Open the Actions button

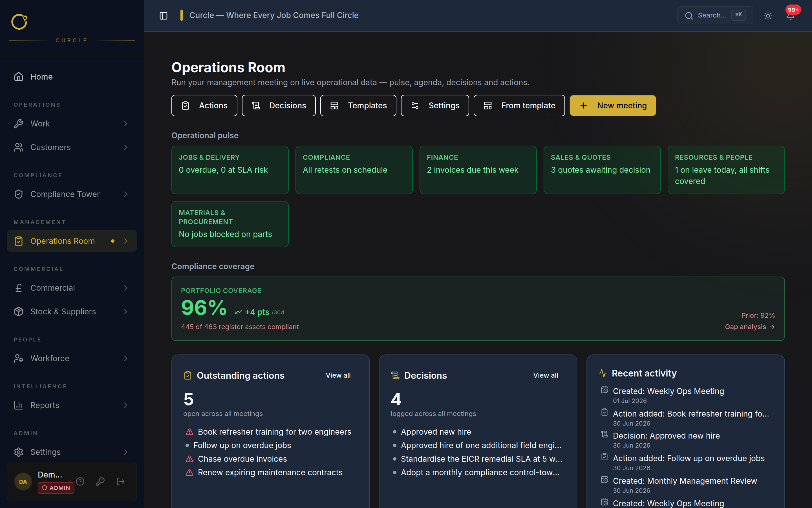pyautogui.click(x=204, y=106)
